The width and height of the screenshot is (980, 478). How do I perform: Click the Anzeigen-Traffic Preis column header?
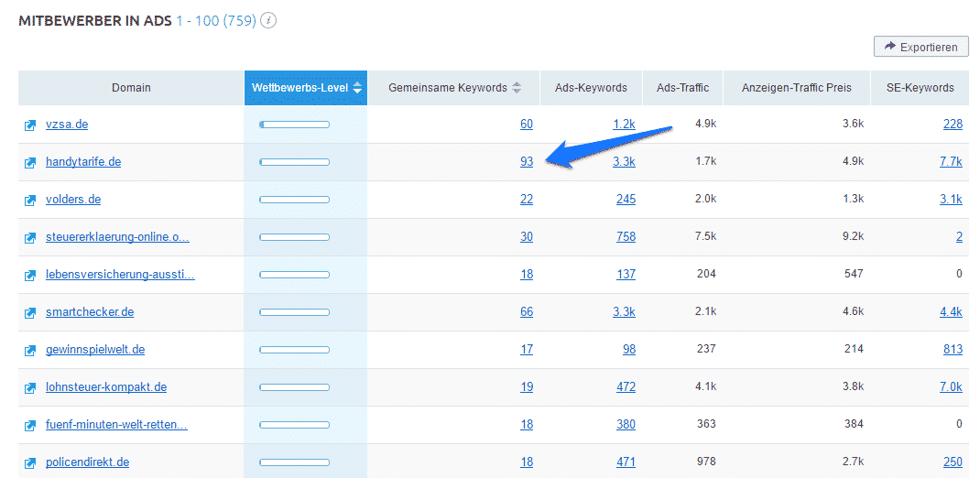(x=796, y=88)
